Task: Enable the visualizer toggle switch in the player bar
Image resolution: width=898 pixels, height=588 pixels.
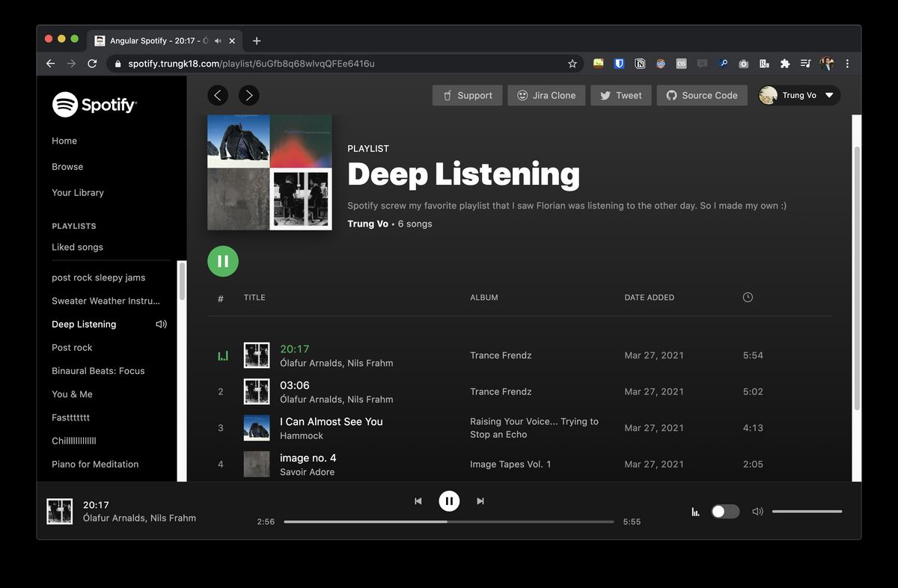Action: click(x=724, y=511)
